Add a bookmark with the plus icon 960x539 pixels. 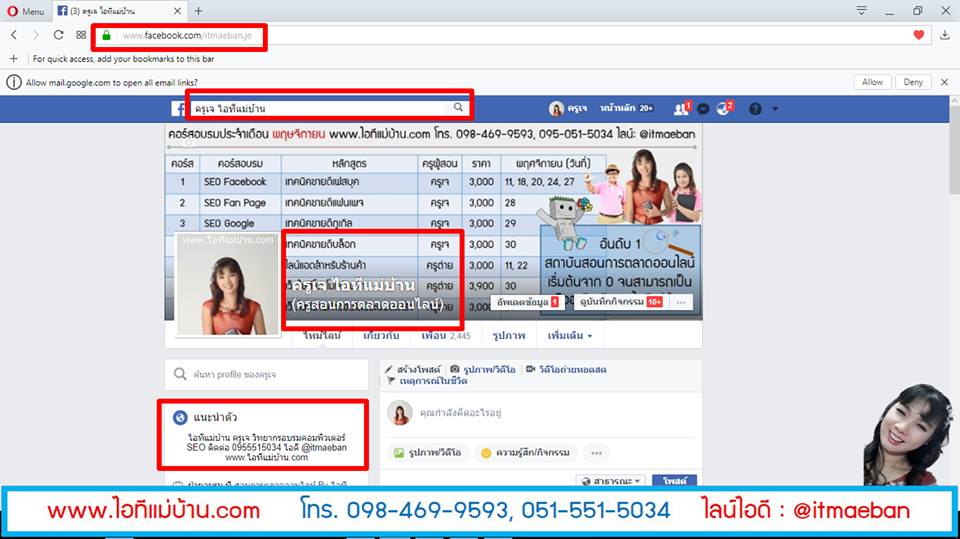coord(13,59)
